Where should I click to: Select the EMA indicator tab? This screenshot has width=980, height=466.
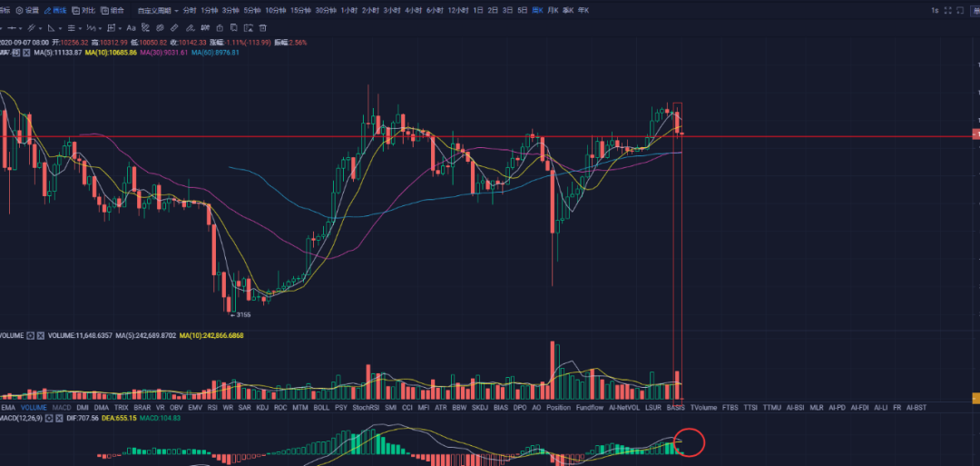coord(9,407)
